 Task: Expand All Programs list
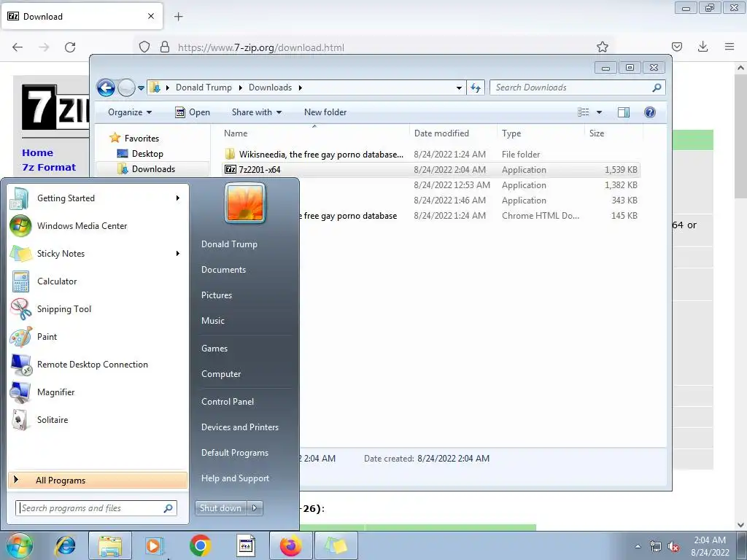(98, 480)
